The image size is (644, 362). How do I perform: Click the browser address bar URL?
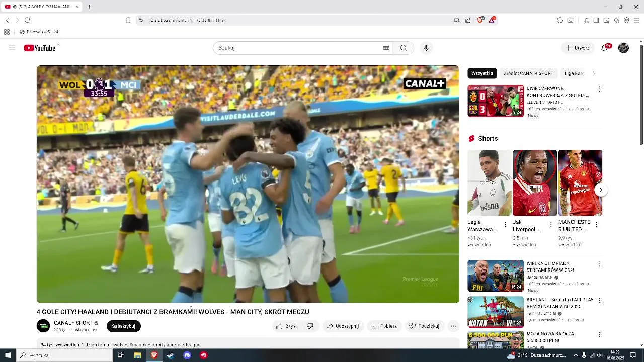[187, 20]
